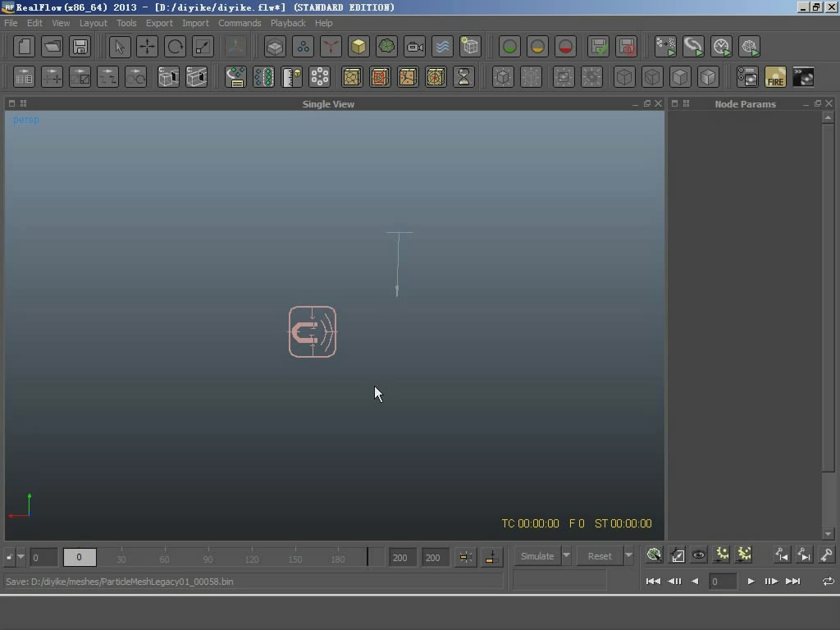Image resolution: width=840 pixels, height=630 pixels.
Task: Create a new project with the blank-page icon
Action: click(x=24, y=47)
